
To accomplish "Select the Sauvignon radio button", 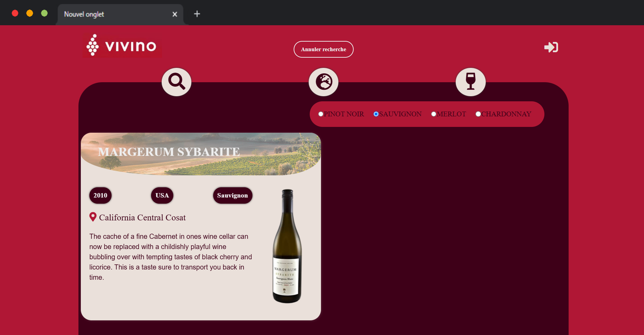I will (x=376, y=114).
